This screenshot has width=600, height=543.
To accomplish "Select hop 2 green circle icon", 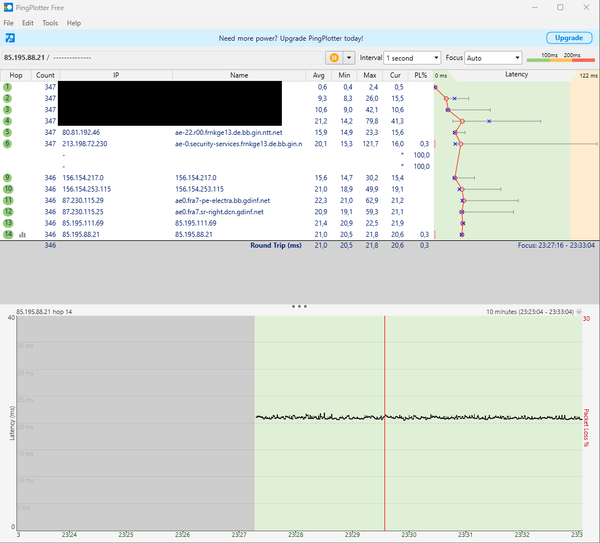I will coord(7,98).
